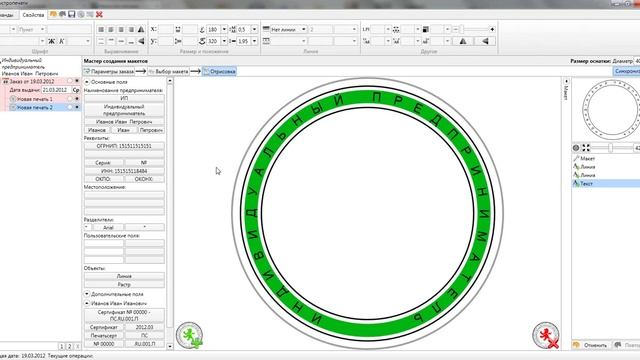The height and width of the screenshot is (360, 640).
Task: Add a Линия object
Action: point(124,276)
